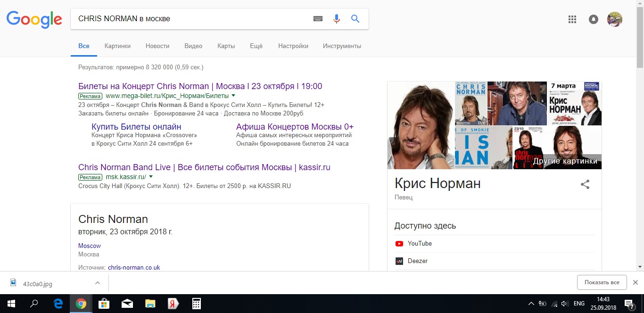Click into the Google search input field
644x313 pixels.
[x=189, y=19]
